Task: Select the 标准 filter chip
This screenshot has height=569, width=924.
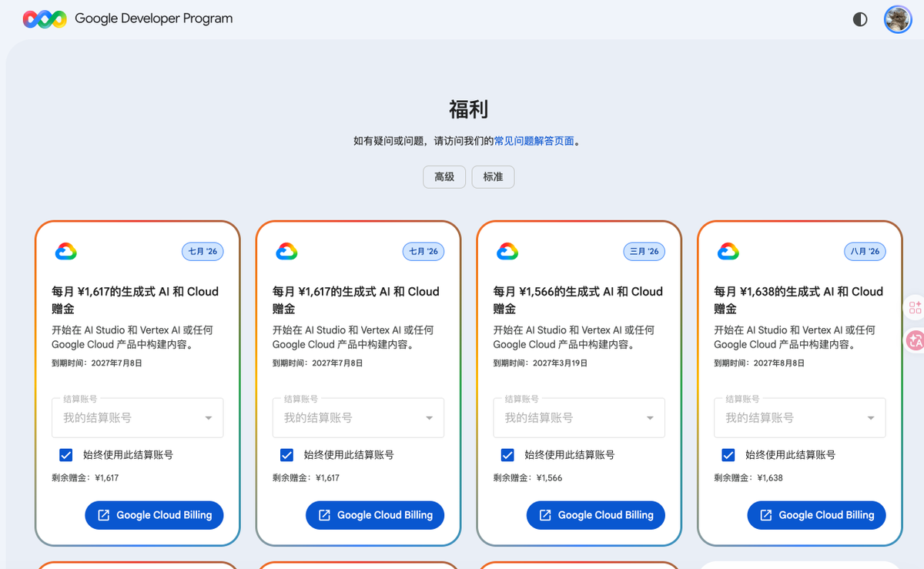Action: point(493,177)
